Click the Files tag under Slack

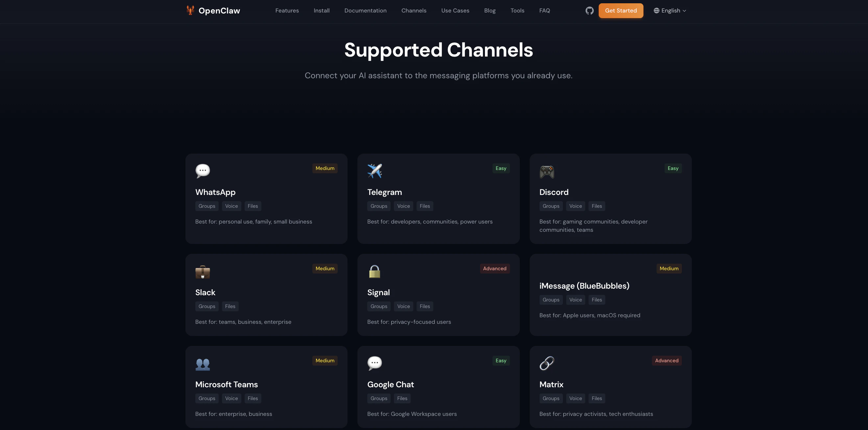tap(230, 307)
